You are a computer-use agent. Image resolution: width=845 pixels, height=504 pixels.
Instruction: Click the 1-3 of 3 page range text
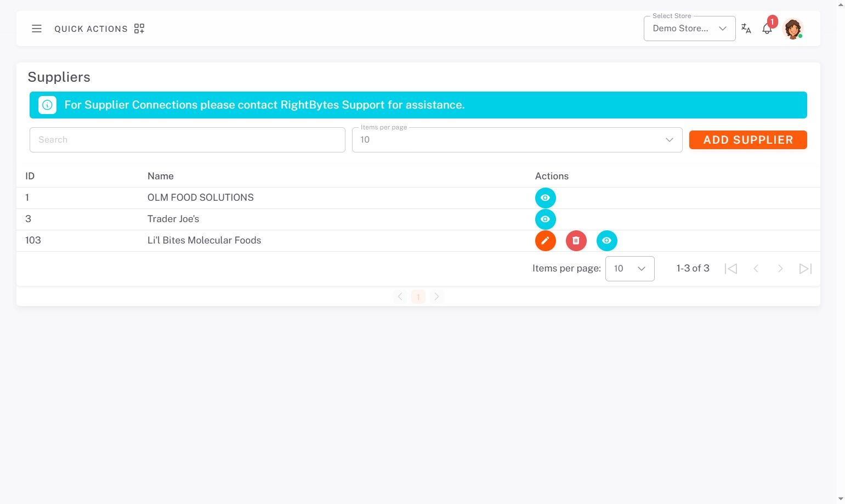click(693, 268)
